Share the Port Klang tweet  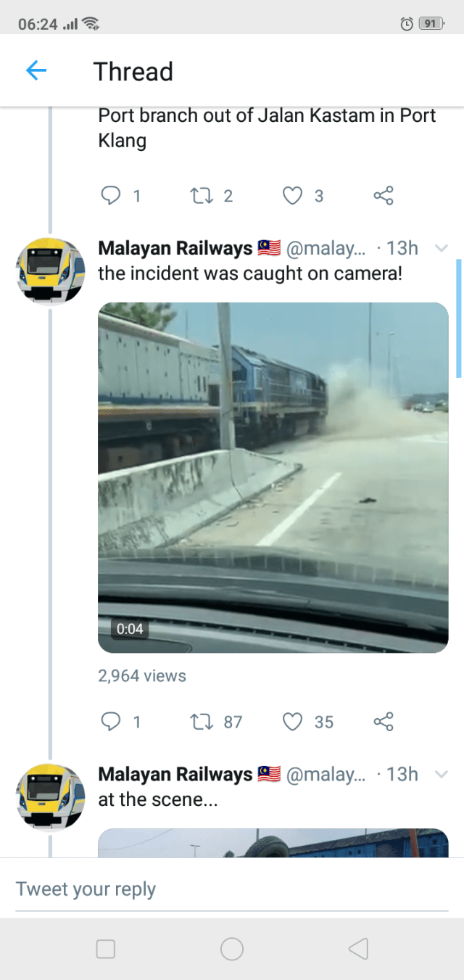click(x=384, y=195)
